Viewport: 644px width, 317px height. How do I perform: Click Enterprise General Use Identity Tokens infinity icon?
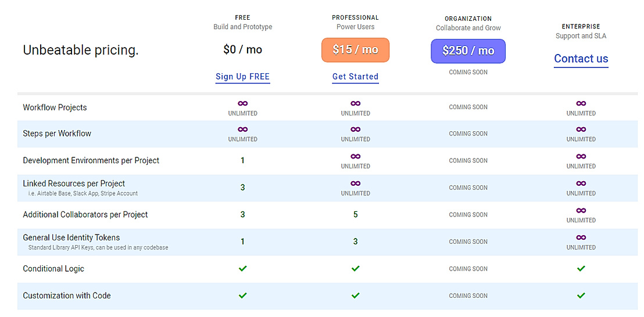[x=581, y=237]
